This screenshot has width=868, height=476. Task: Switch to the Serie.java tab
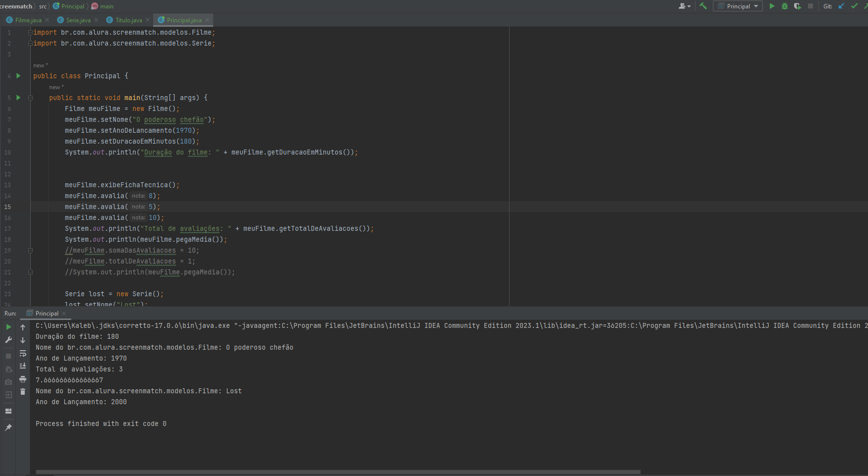coord(78,20)
